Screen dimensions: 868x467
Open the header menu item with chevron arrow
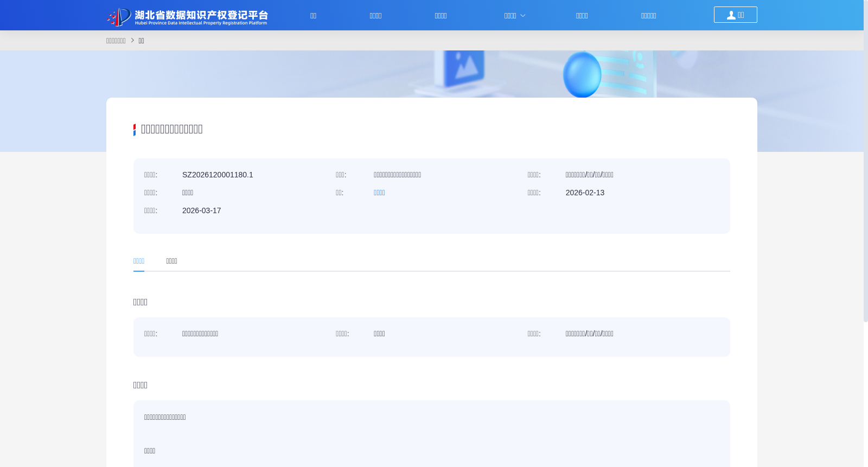coord(514,16)
